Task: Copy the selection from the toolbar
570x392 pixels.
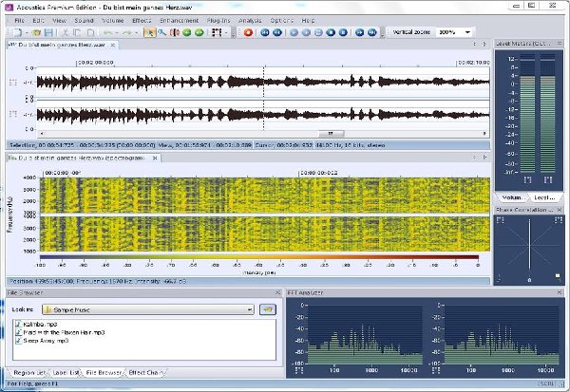Action: click(x=77, y=32)
